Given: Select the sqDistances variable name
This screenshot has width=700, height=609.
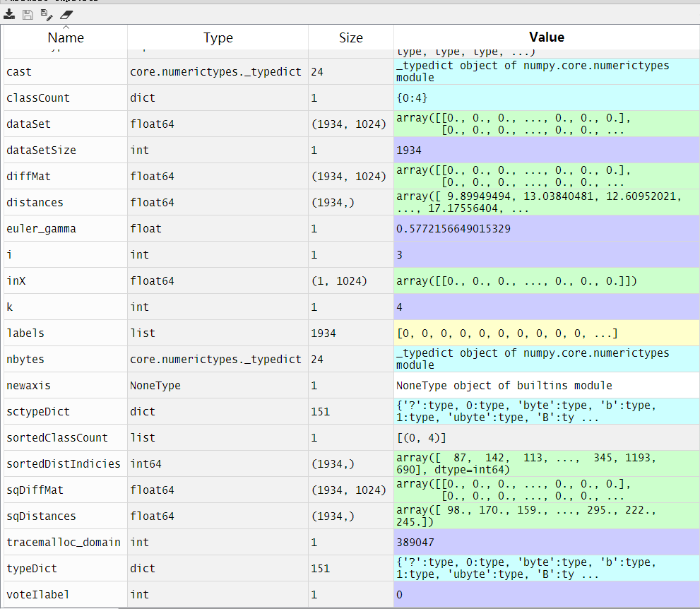Looking at the screenshot, I should click(x=41, y=516).
